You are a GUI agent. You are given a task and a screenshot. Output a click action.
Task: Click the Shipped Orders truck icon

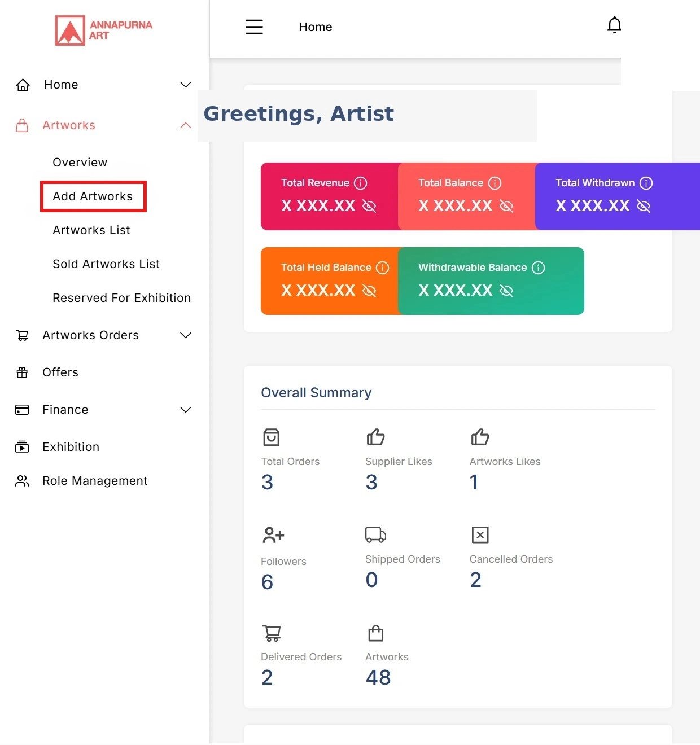(x=375, y=534)
